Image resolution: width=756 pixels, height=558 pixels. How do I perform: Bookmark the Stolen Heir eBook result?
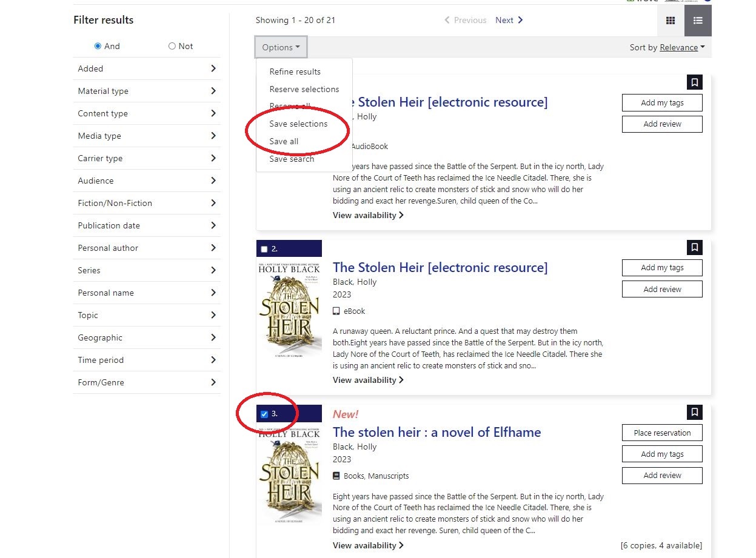[x=695, y=247]
